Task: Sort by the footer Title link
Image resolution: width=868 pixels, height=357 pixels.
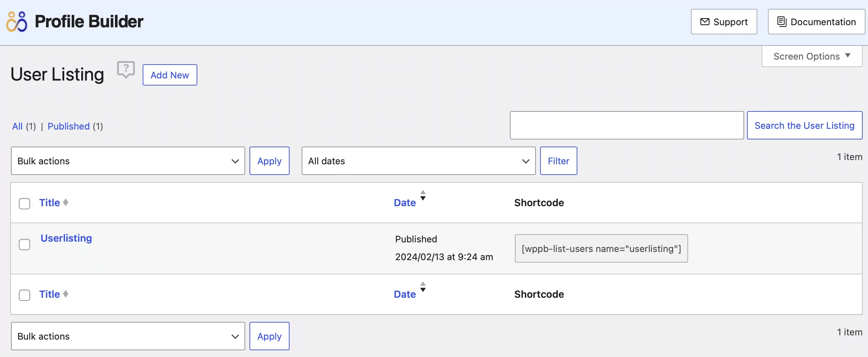Action: click(50, 294)
